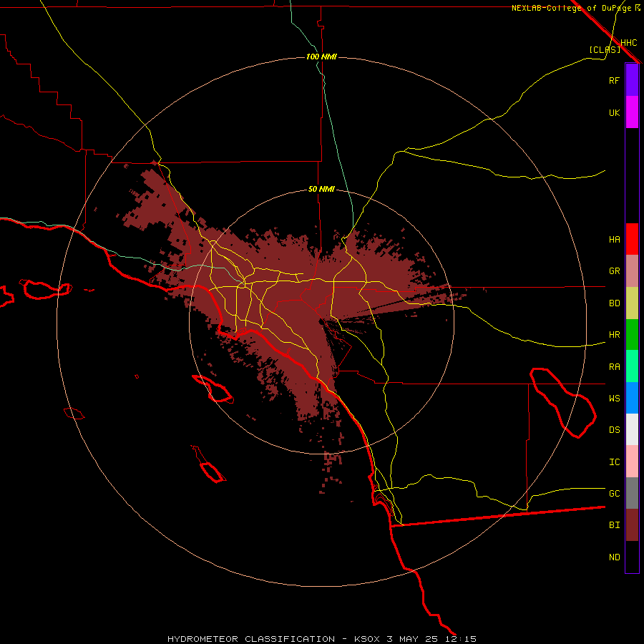Image resolution: width=644 pixels, height=644 pixels.
Task: Click the HA legend label
Action: tap(614, 240)
